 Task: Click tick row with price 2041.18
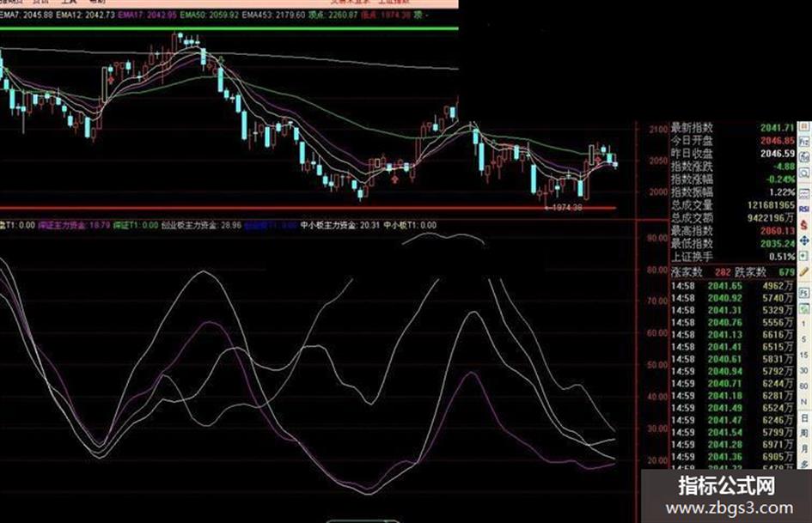[x=733, y=396]
